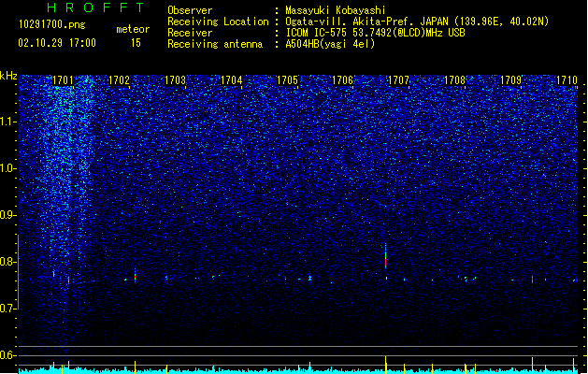Click the 0.7 kHz axis label
The height and width of the screenshot is (374, 588).
(x=8, y=309)
